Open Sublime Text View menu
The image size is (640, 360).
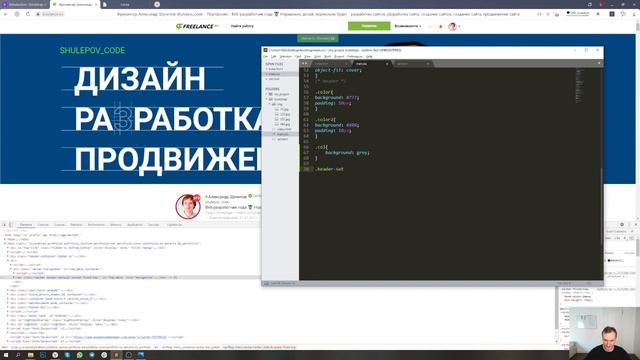coord(307,56)
